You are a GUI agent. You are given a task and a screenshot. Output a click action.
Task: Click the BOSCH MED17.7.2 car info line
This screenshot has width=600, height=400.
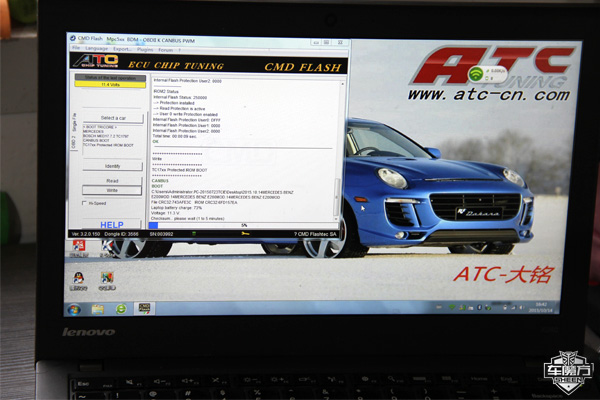[x=106, y=136]
